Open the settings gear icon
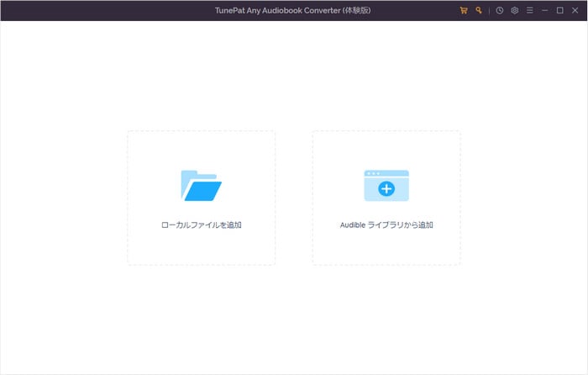This screenshot has height=375, width=588. pyautogui.click(x=514, y=11)
